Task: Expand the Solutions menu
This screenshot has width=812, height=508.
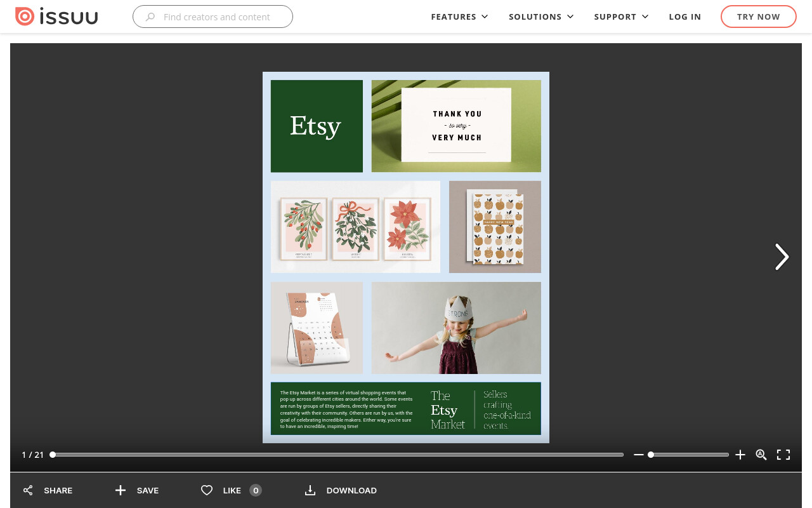Action: click(x=541, y=17)
